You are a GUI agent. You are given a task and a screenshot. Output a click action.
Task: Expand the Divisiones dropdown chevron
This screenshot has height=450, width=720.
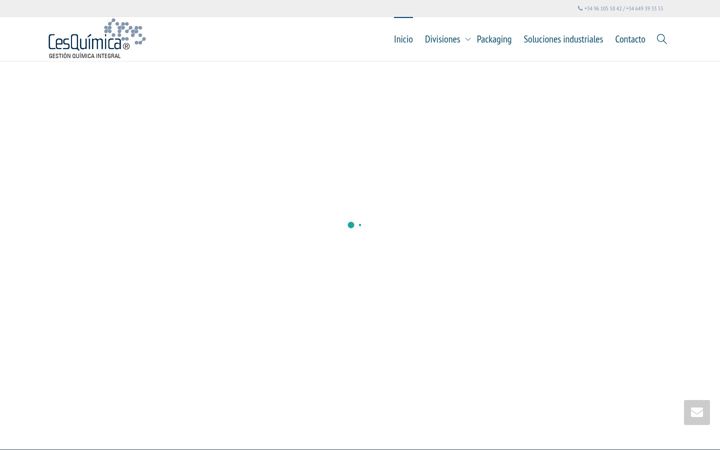tap(468, 39)
